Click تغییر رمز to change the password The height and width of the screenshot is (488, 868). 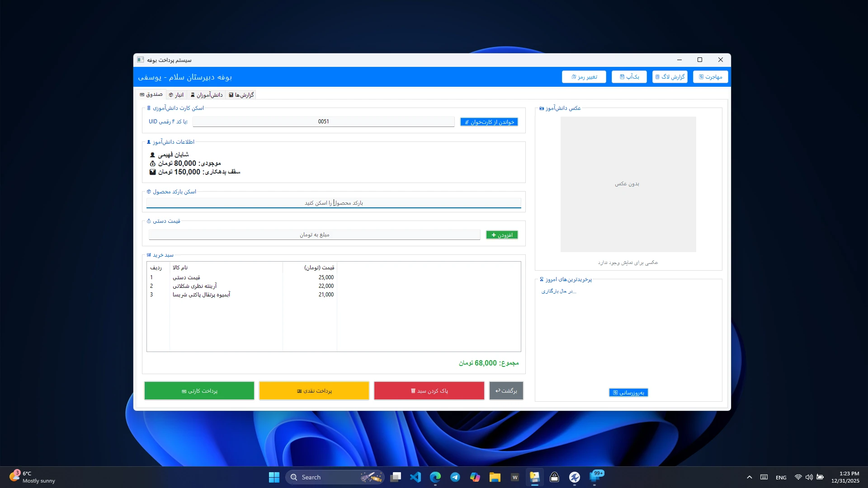584,77
